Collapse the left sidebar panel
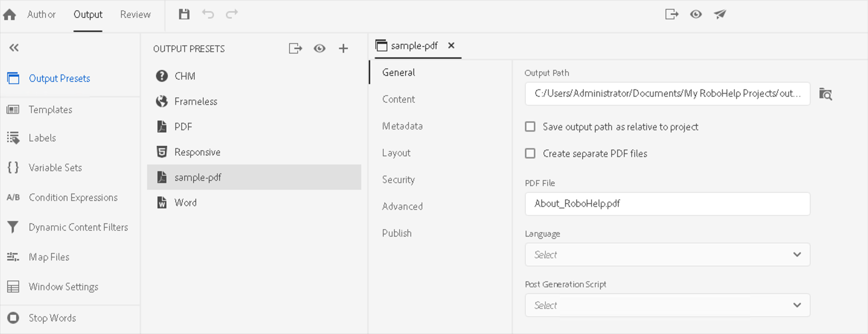 tap(14, 48)
